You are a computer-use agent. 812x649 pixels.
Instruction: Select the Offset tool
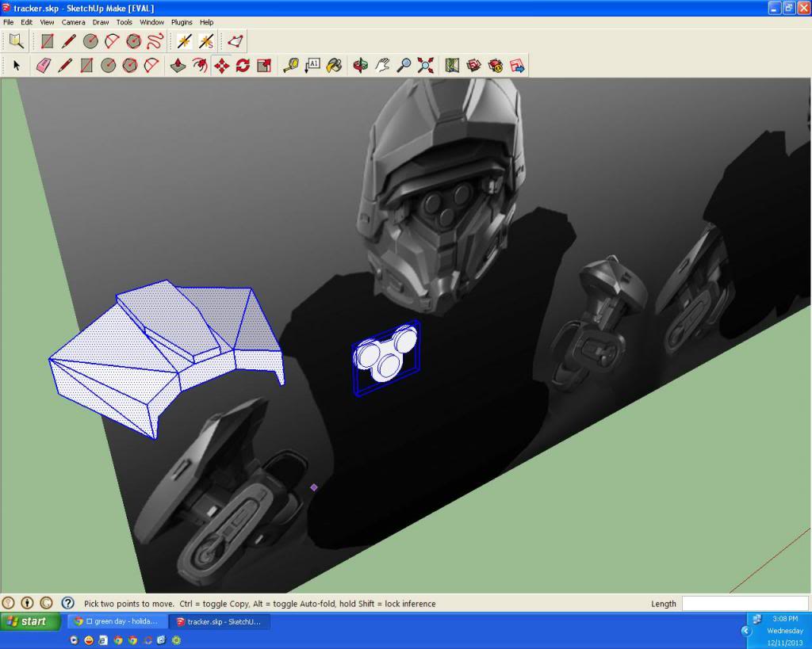point(200,66)
